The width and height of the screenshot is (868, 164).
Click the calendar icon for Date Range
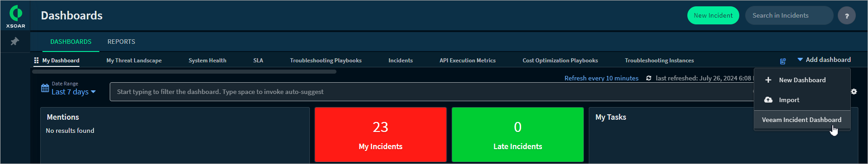[45, 88]
